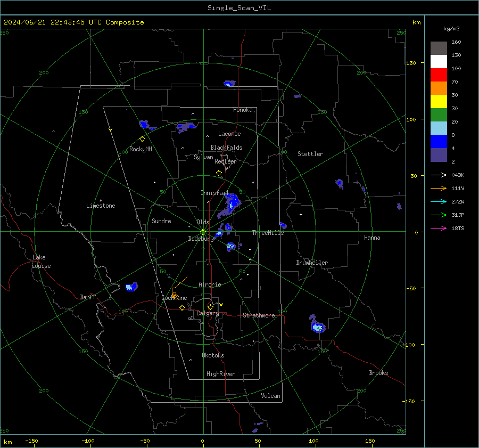Click the Didsbury town label
This screenshot has width=479, height=448.
coord(201,239)
